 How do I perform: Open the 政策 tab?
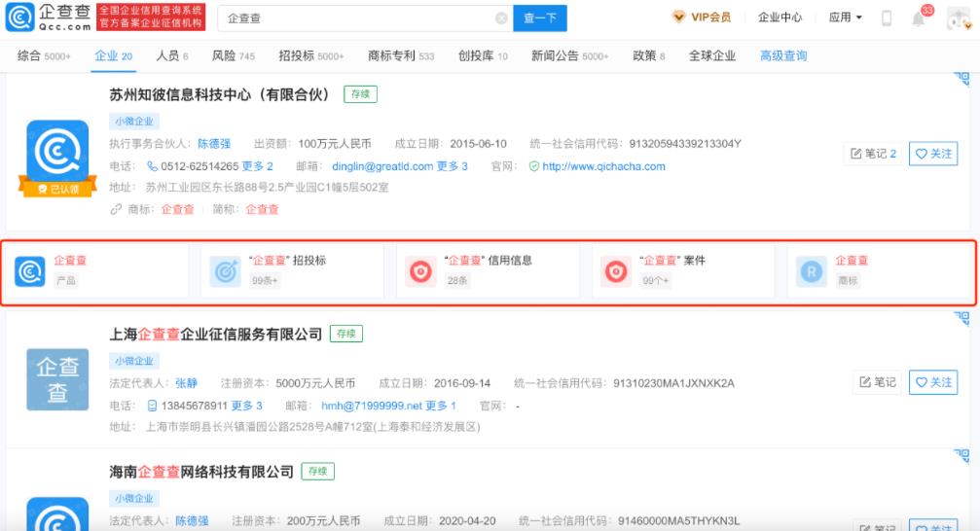click(x=649, y=55)
